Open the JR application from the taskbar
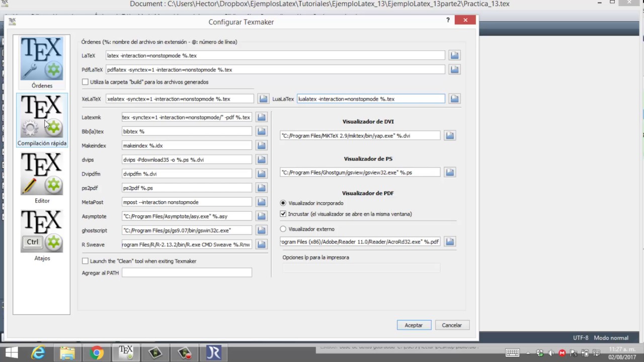This screenshot has height=362, width=644. point(213,353)
